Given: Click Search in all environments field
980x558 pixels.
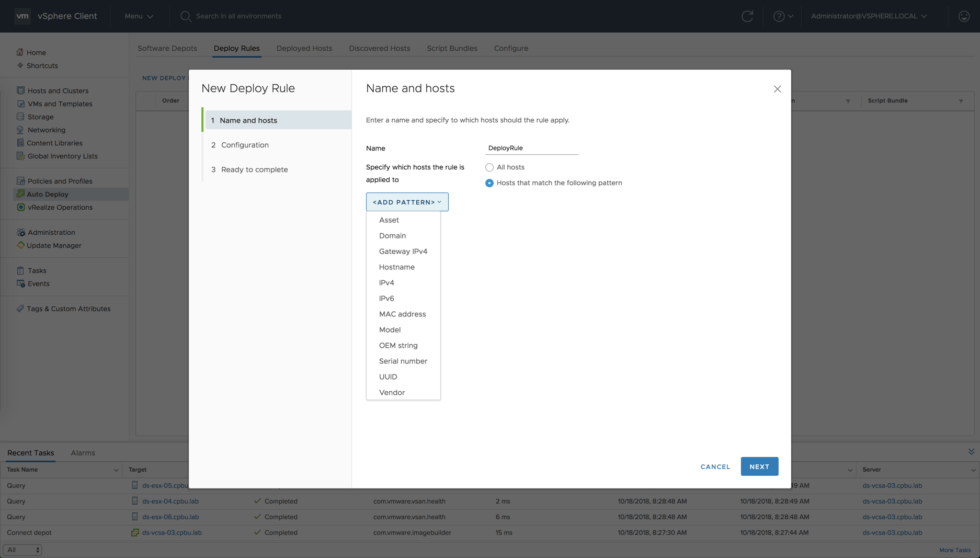Looking at the screenshot, I should pos(238,16).
